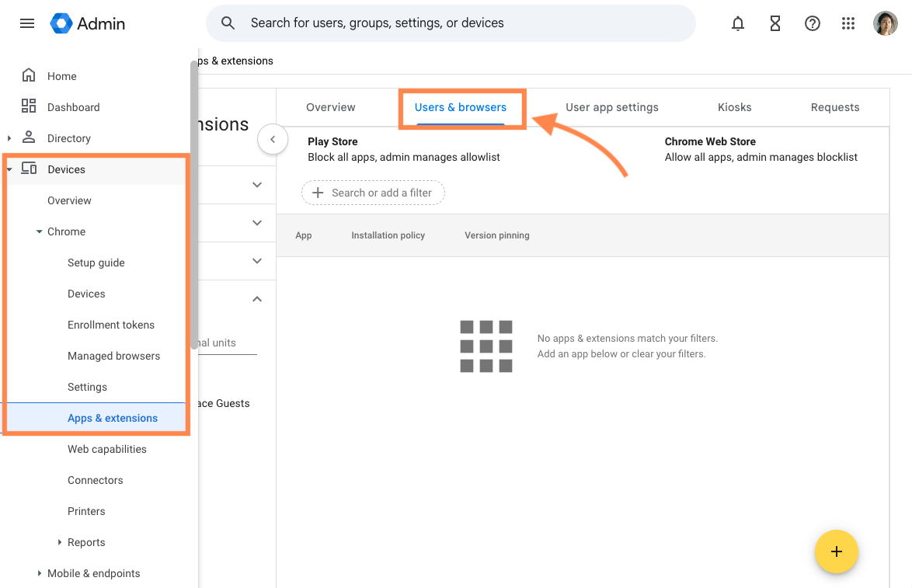Screen dimensions: 912x588
Task: Open Web capabilities
Action: click(107, 449)
